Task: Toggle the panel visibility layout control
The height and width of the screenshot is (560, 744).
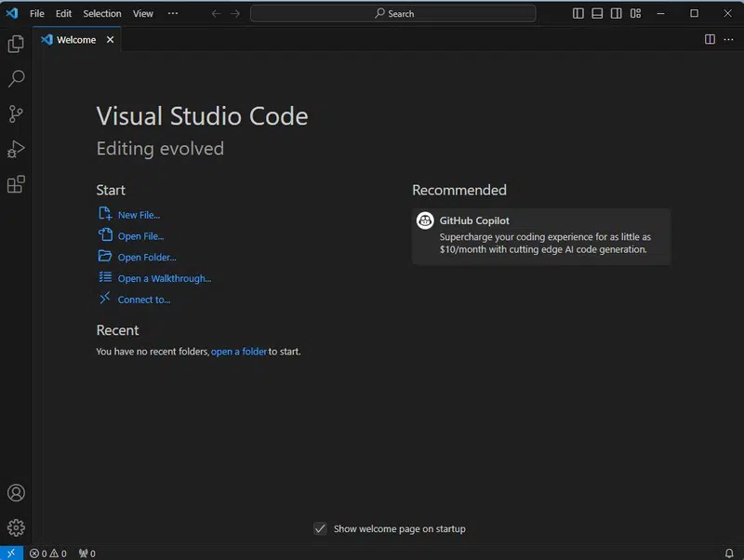Action: pyautogui.click(x=596, y=12)
